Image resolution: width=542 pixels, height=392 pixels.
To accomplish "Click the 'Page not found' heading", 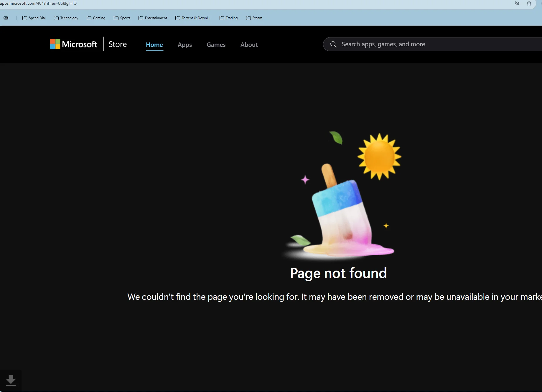I will click(x=338, y=273).
